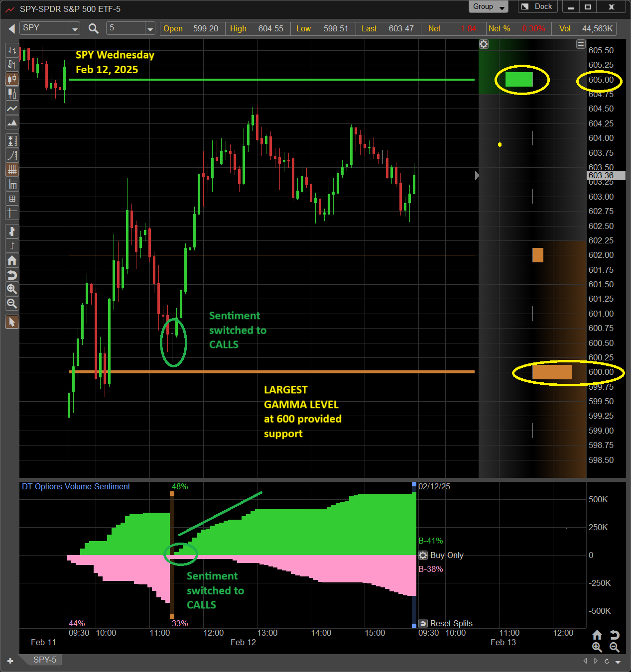This screenshot has height=672, width=631.
Task: Click the thick candle width icon
Action: coord(12,231)
